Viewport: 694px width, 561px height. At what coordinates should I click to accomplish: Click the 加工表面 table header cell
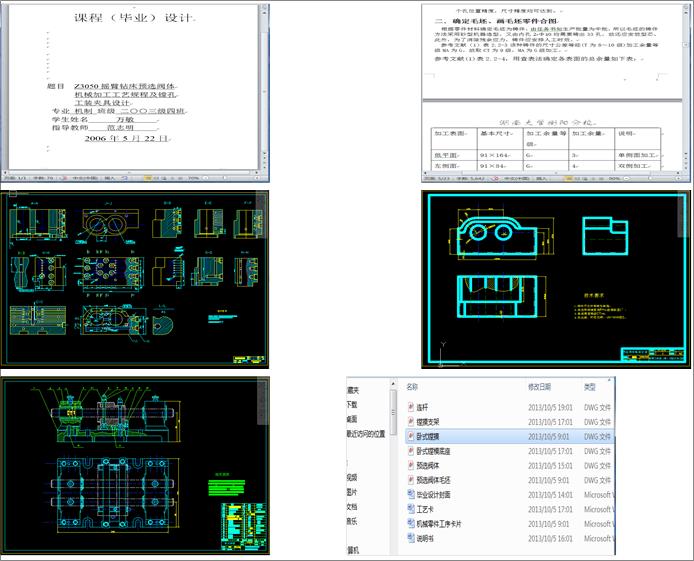pyautogui.click(x=454, y=138)
